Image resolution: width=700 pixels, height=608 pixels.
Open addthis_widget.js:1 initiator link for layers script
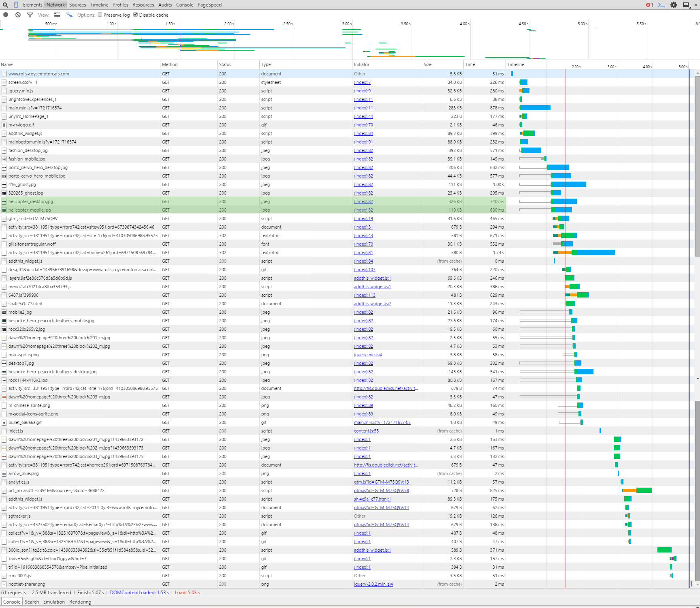click(x=372, y=278)
